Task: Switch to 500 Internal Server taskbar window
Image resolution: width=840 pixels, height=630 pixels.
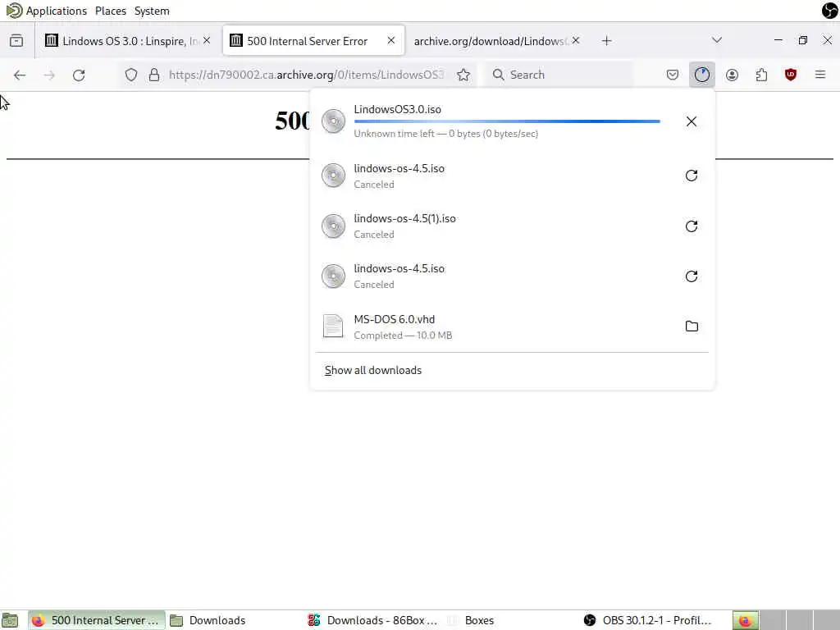Action: (x=97, y=620)
